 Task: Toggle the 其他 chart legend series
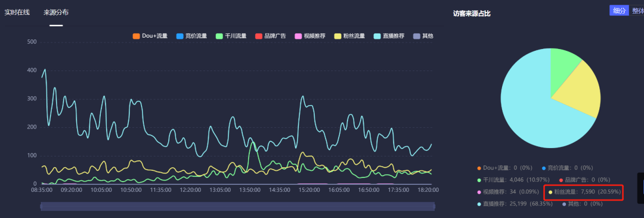click(x=423, y=36)
